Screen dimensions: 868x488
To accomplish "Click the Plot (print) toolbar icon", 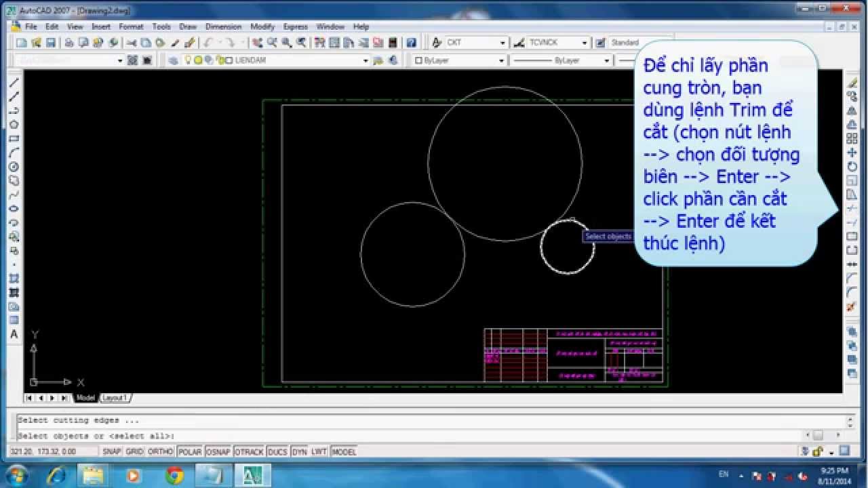I will (x=69, y=43).
